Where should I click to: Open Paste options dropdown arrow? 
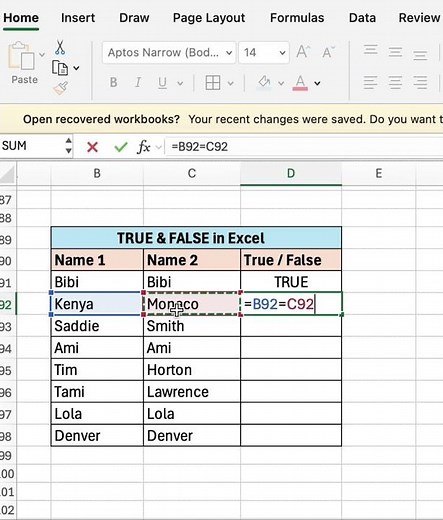pyautogui.click(x=42, y=54)
